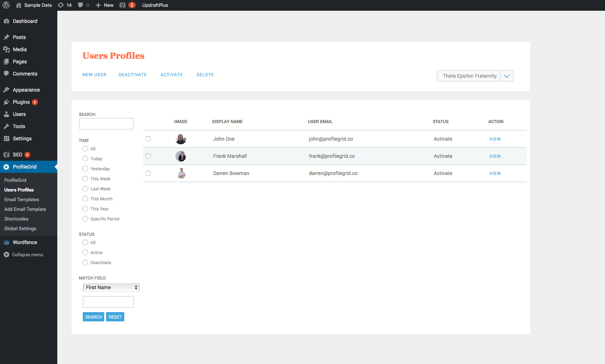This screenshot has width=605, height=364.
Task: Collapse the sidebar menu using arrow icon
Action: click(x=6, y=254)
